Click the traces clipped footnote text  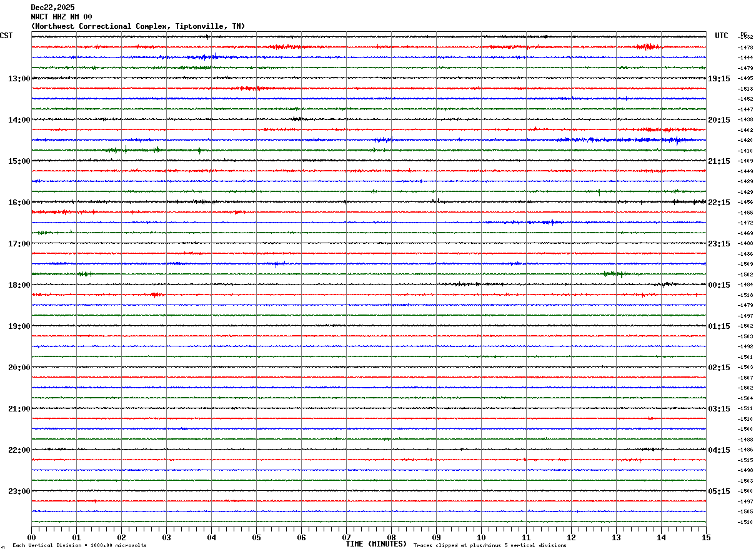click(490, 546)
